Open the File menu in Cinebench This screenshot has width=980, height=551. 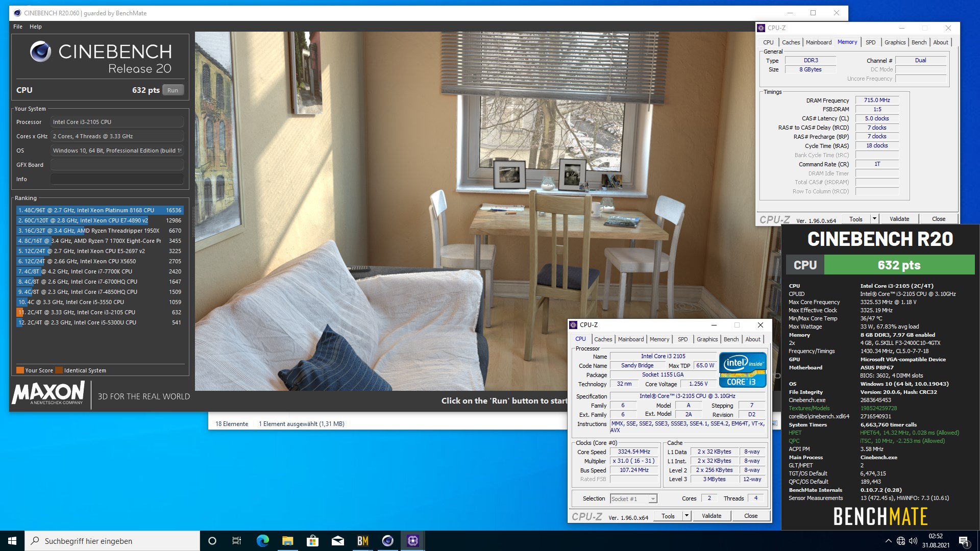point(18,27)
